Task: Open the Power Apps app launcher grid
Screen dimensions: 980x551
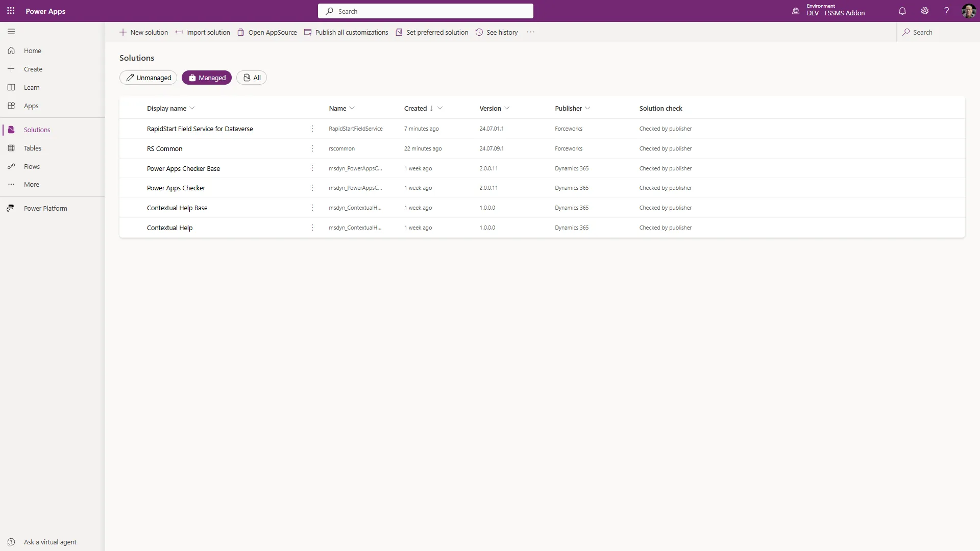Action: pos(11,11)
